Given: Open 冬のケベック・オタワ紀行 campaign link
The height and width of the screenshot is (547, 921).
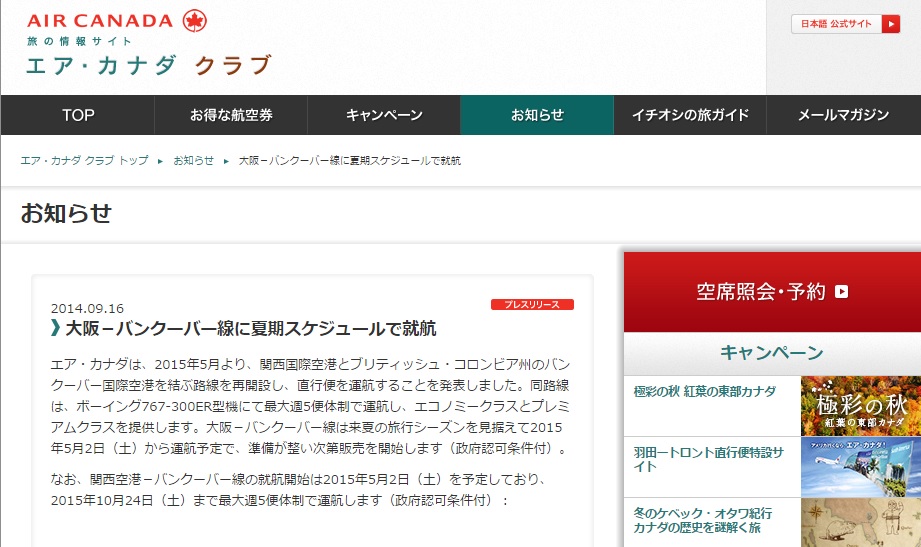Looking at the screenshot, I should tap(702, 521).
